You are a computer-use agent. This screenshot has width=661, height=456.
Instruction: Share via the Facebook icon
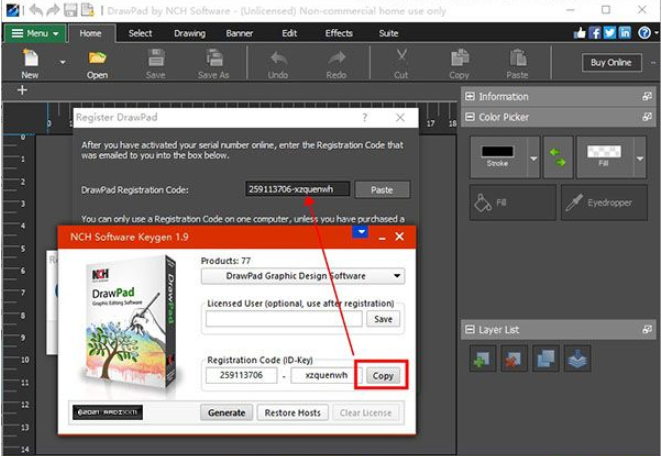pos(595,33)
